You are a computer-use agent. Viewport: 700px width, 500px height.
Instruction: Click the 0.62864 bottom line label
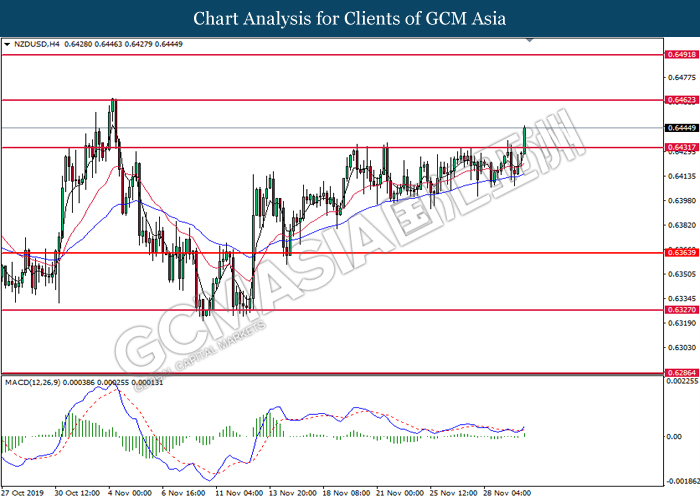pos(681,373)
